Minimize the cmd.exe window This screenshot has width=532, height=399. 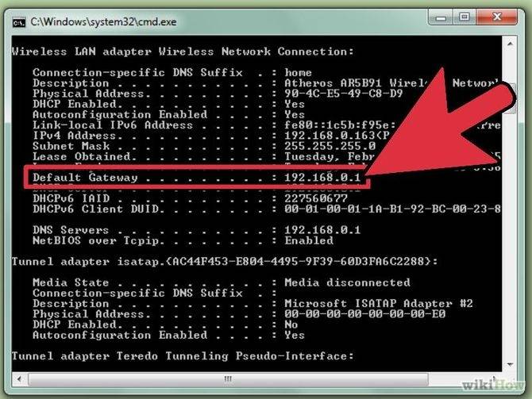pyautogui.click(x=441, y=17)
